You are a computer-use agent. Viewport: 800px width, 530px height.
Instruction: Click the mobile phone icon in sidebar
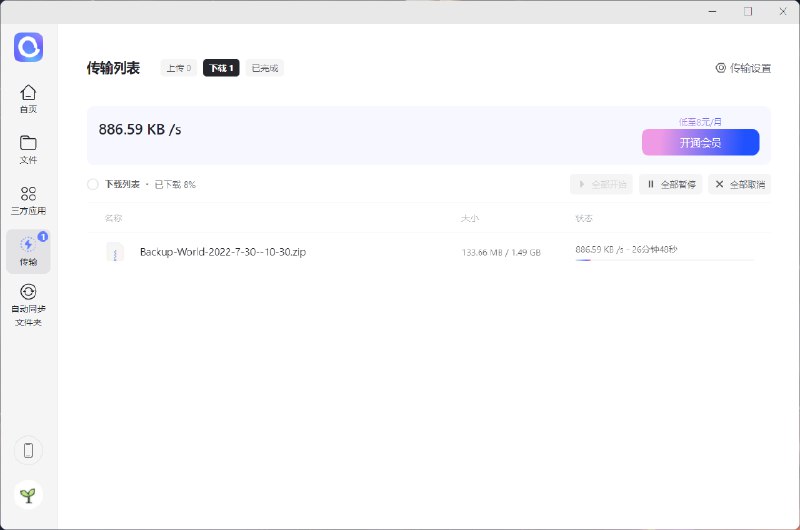click(x=28, y=450)
